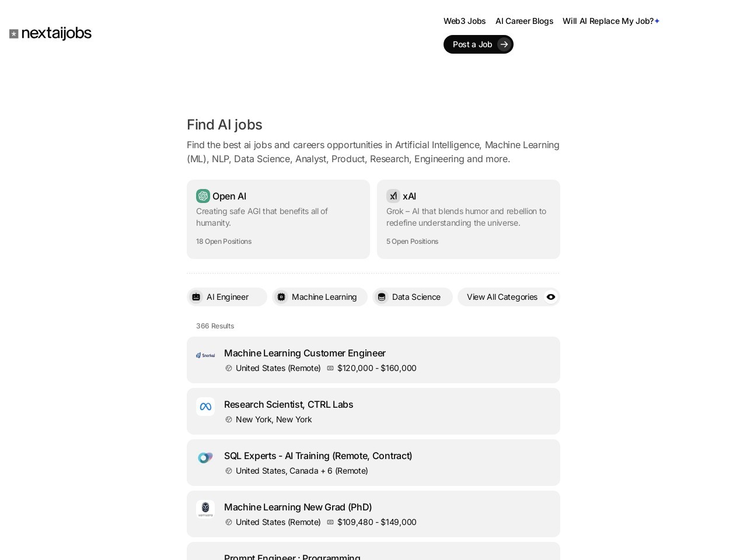Click the arrow icon in Post a Job

[504, 44]
